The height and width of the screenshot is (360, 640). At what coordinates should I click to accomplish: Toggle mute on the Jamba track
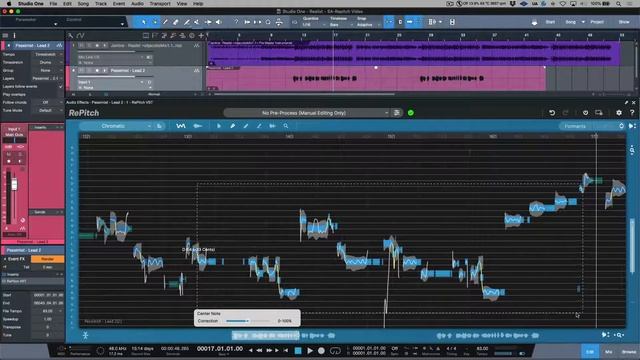click(81, 45)
